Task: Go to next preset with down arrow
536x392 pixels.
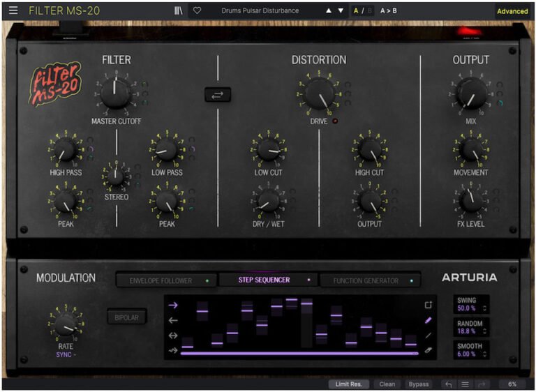Action: 341,10
